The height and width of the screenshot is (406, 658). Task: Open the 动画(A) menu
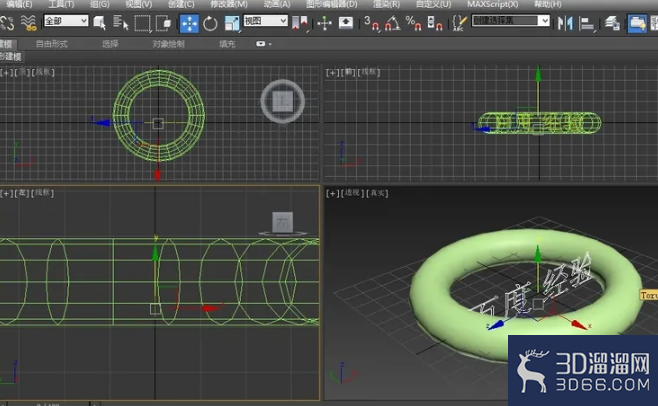coord(277,4)
